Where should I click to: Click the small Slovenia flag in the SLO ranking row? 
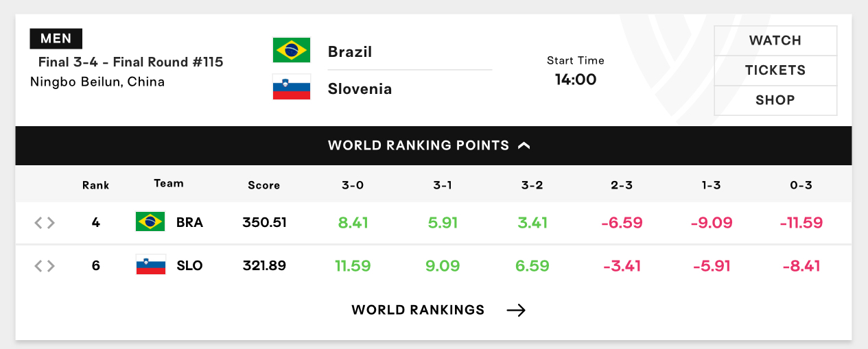point(150,265)
